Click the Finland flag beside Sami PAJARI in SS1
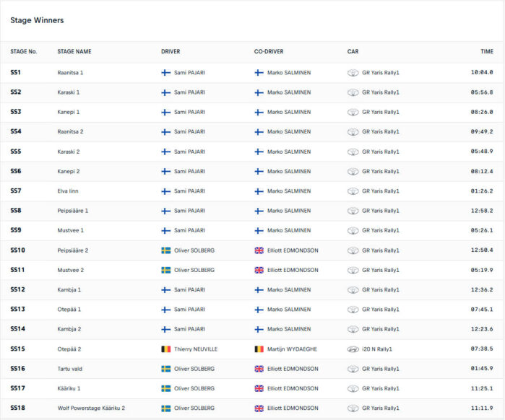This screenshot has width=505, height=420. click(166, 73)
